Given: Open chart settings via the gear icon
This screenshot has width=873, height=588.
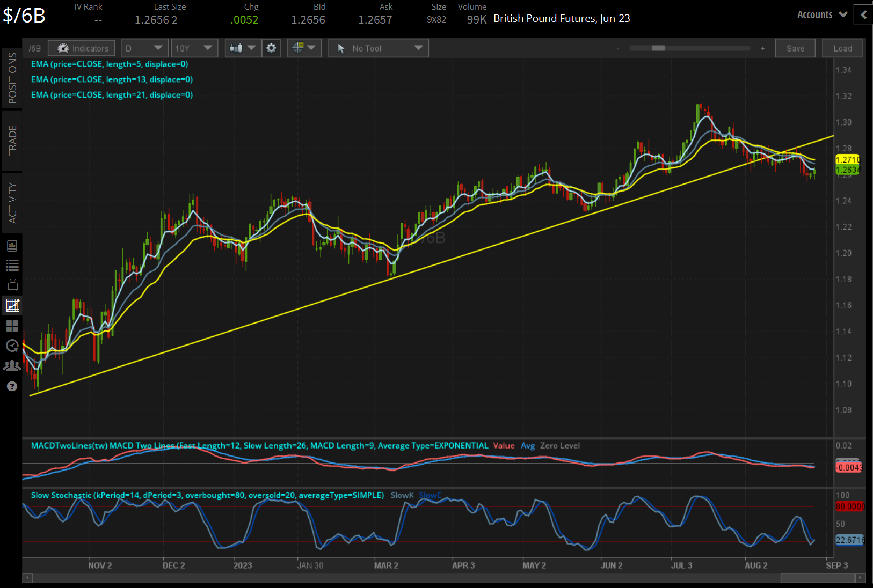Looking at the screenshot, I should [271, 48].
